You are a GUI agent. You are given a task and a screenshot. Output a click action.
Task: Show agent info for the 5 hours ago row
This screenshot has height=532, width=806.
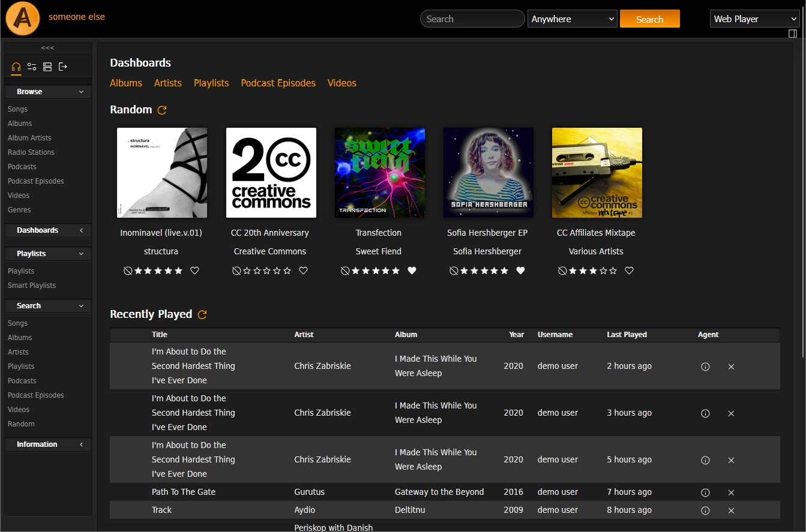coord(705,460)
